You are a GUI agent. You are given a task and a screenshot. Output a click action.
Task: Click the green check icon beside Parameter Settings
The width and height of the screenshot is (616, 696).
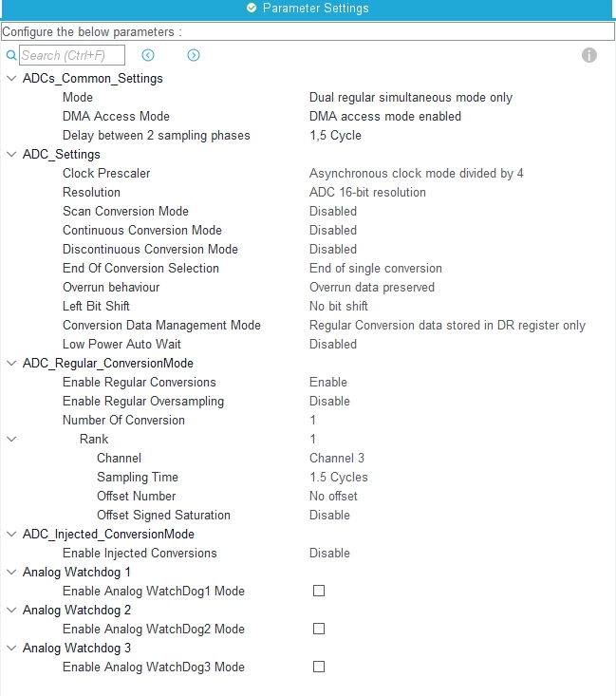tap(252, 8)
